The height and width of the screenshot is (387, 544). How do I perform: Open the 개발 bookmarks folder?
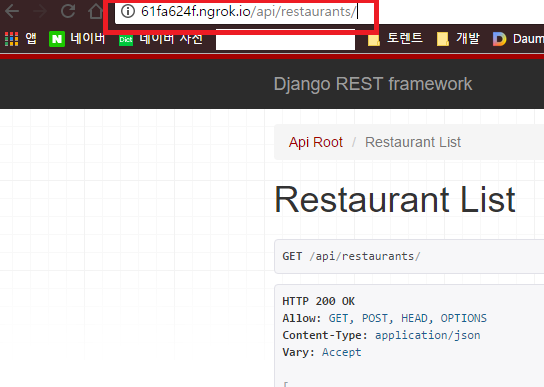468,38
